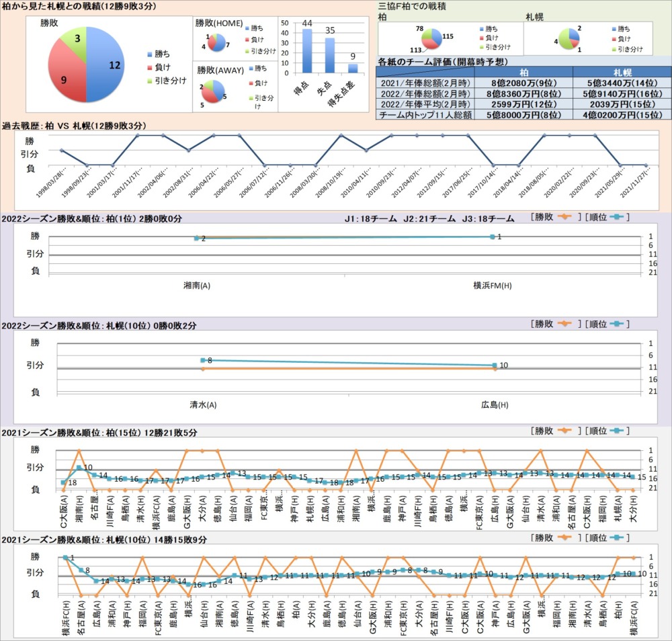This screenshot has width=672, height=641.
Task: Click the 湘南(A) data marker labeled 2
Action: (x=196, y=238)
